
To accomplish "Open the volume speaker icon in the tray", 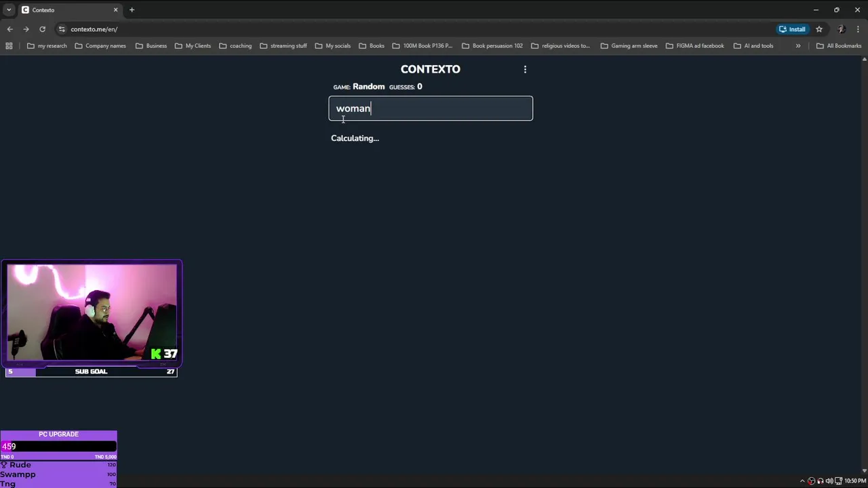I will coord(829,481).
